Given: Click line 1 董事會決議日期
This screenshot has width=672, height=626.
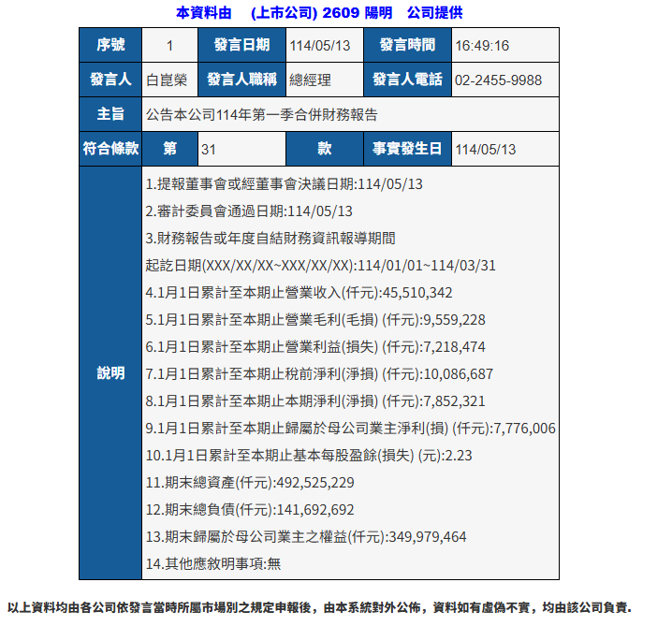Looking at the screenshot, I should tap(285, 184).
